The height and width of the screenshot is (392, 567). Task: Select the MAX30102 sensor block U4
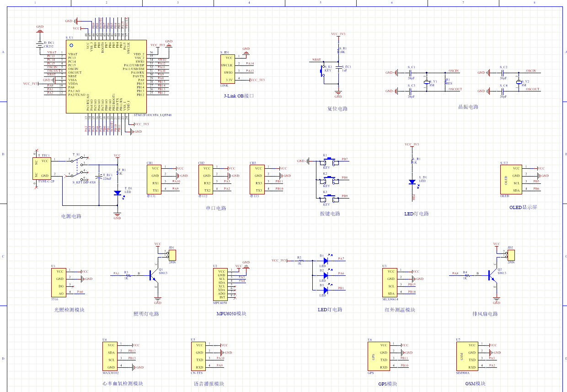coord(110,356)
